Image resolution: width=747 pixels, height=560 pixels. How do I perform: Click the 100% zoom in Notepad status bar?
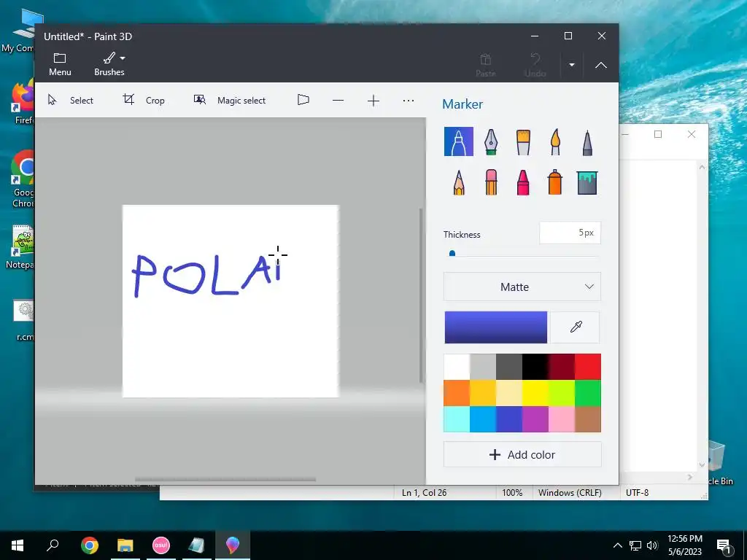512,493
